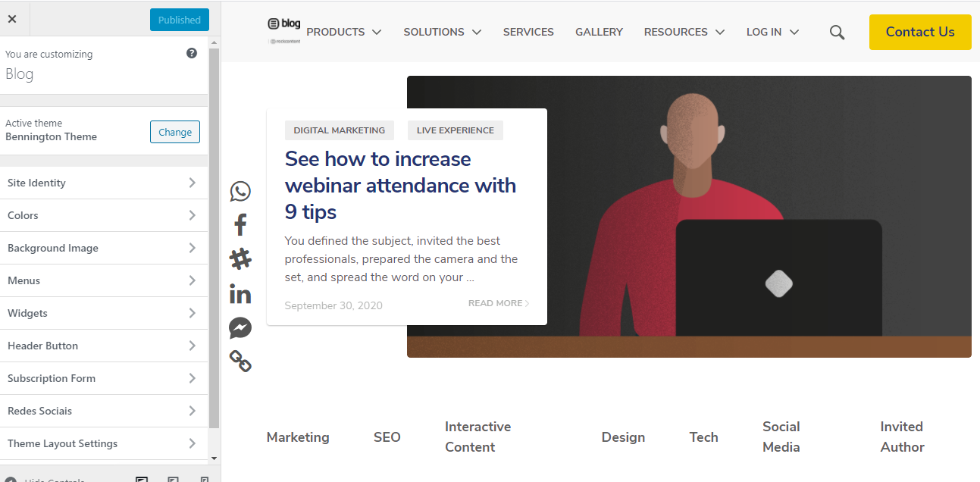
Task: Share the post to Slack icon
Action: click(x=240, y=259)
